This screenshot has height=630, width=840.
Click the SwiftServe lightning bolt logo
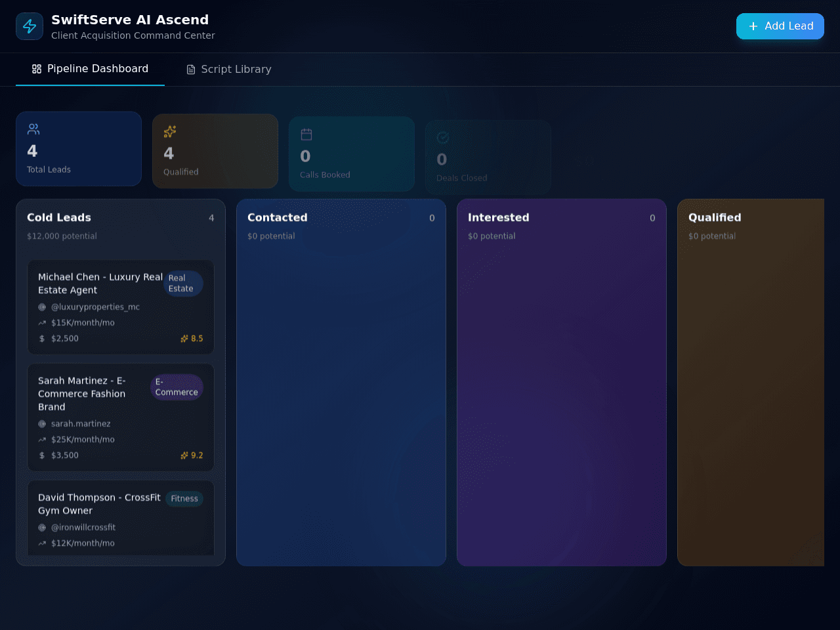pyautogui.click(x=30, y=26)
